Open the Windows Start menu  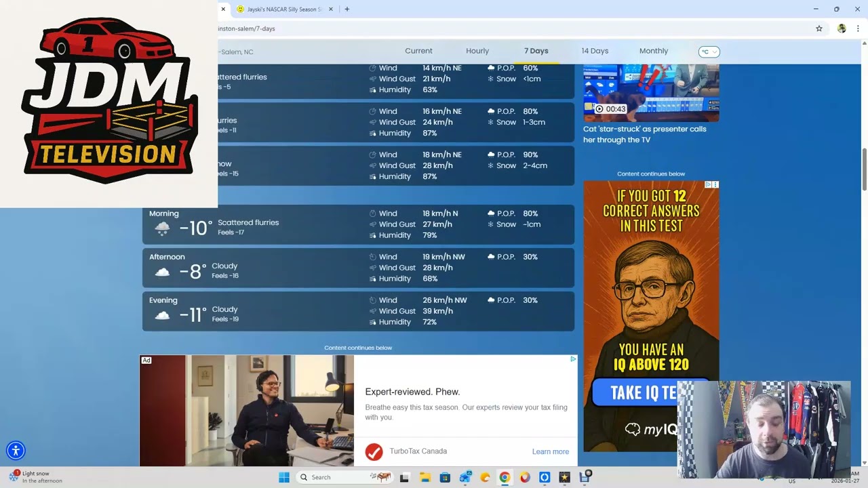(284, 477)
